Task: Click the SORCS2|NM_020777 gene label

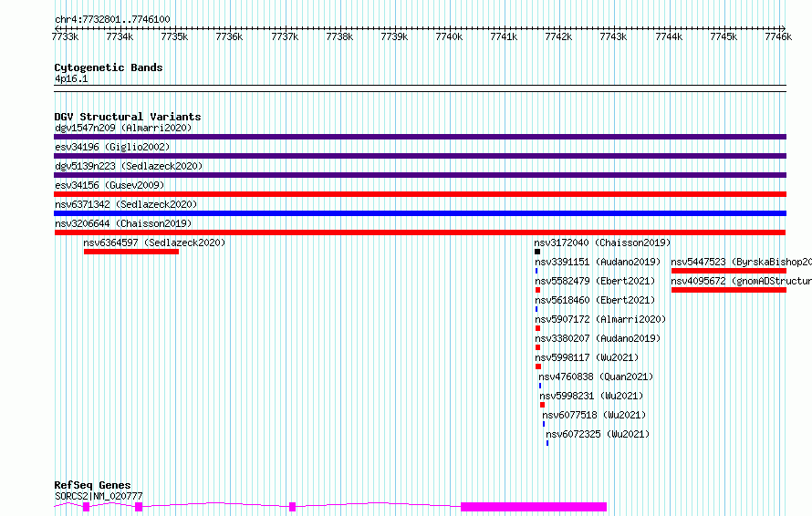Action: tap(99, 496)
